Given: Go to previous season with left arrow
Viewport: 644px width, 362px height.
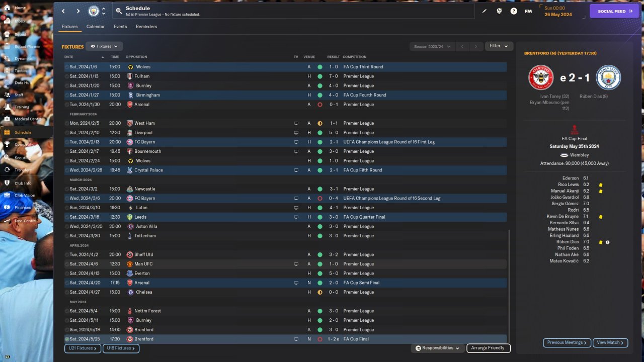Looking at the screenshot, I should tap(462, 46).
